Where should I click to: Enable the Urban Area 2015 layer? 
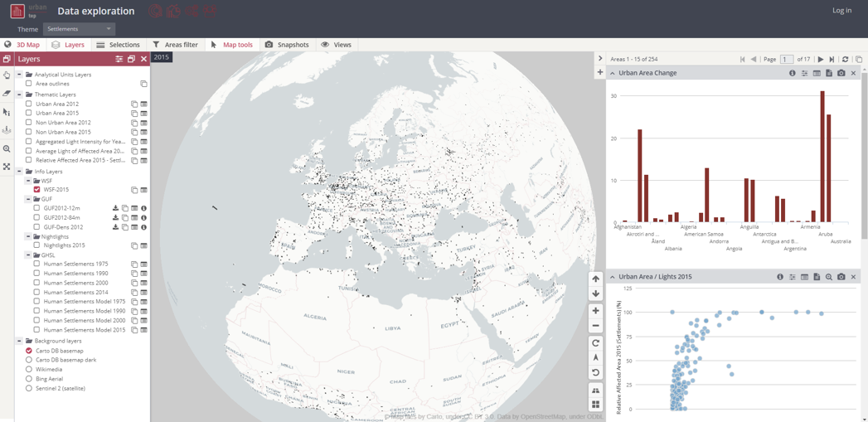(x=29, y=113)
